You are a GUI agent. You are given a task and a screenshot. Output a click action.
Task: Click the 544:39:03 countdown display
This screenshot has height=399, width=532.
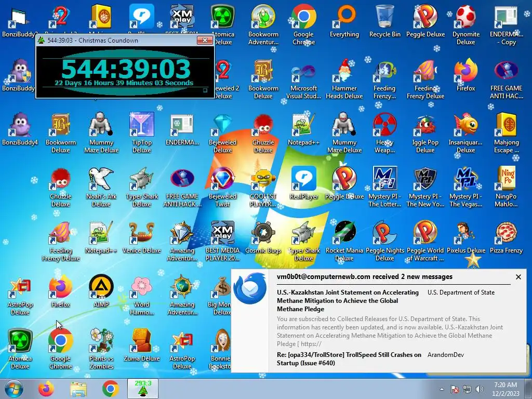[126, 69]
